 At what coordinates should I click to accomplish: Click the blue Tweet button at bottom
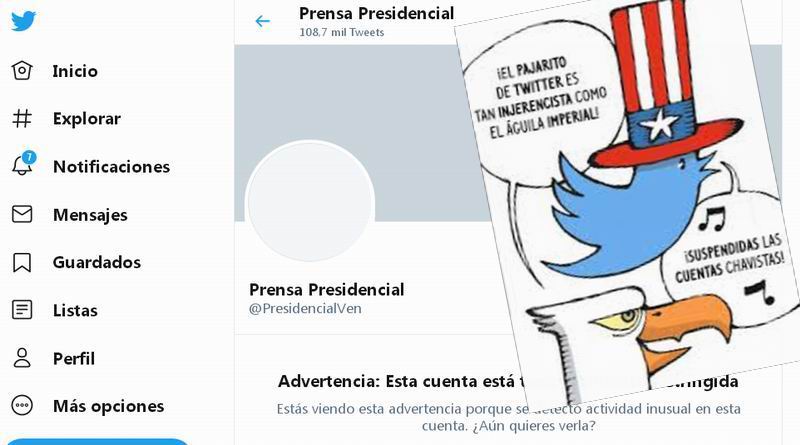[x=97, y=441]
